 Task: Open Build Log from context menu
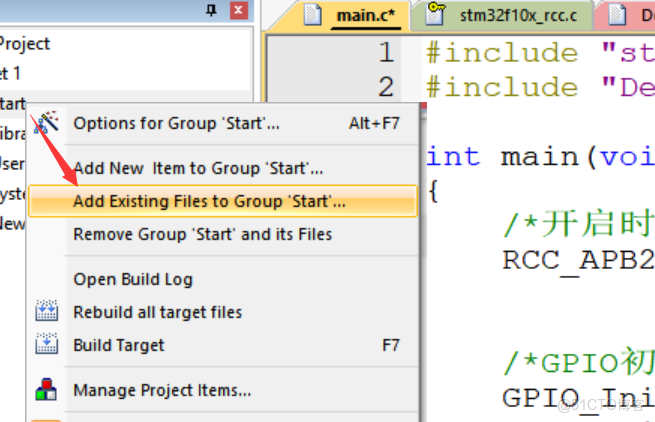[x=223, y=279]
